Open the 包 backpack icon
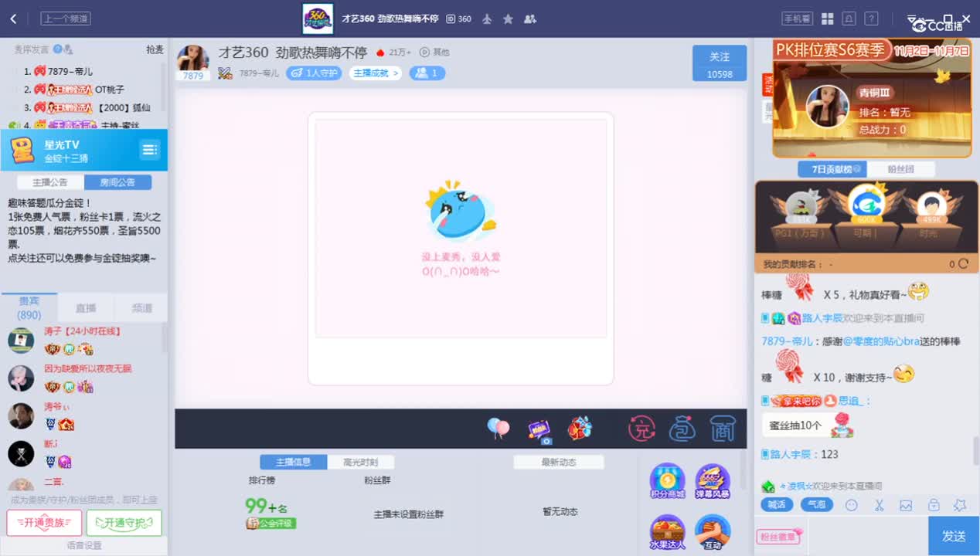This screenshot has height=556, width=980. pos(682,429)
